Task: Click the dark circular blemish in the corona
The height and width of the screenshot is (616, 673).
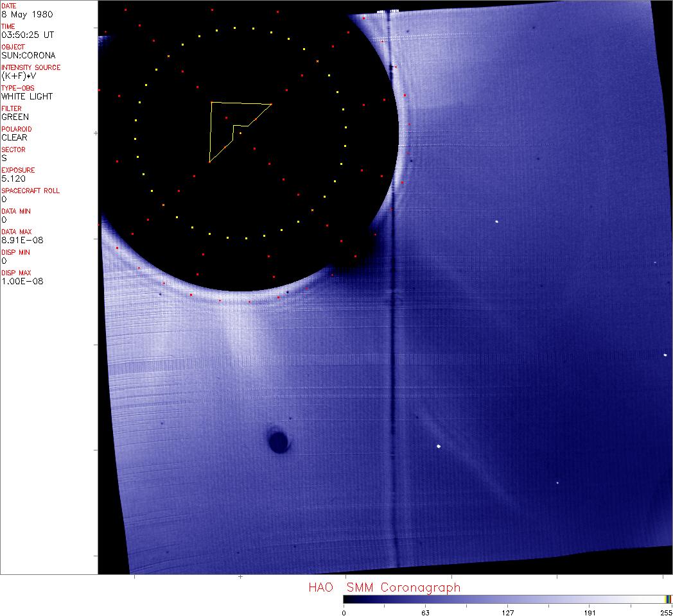Action: 277,441
